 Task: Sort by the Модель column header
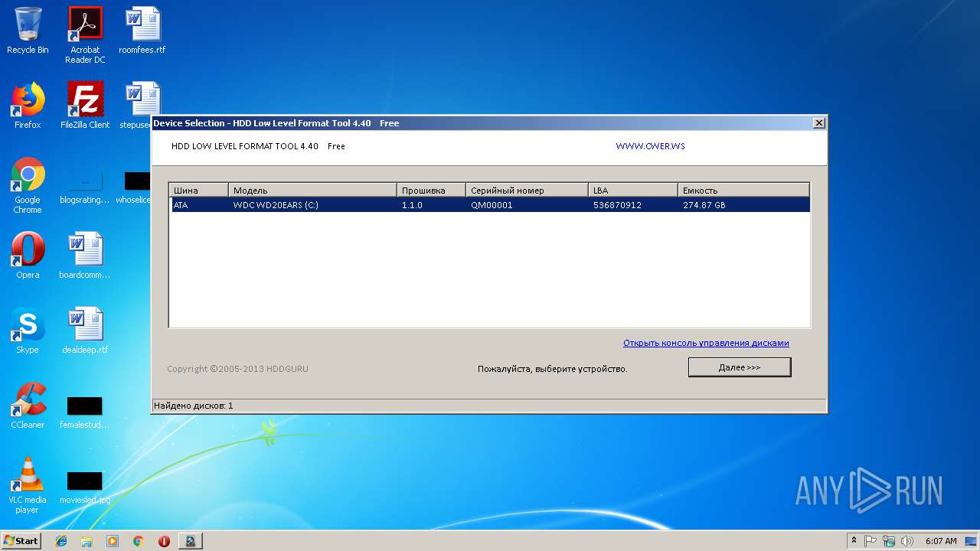coord(313,191)
